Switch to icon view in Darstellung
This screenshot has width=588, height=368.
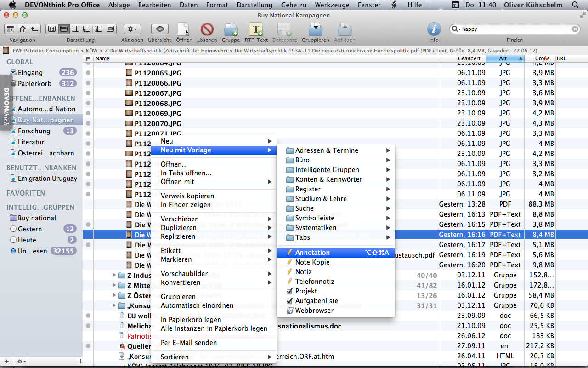pos(52,29)
